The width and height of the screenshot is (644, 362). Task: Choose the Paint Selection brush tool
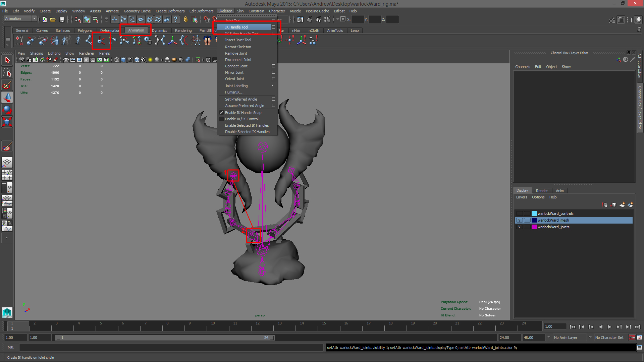tap(7, 85)
